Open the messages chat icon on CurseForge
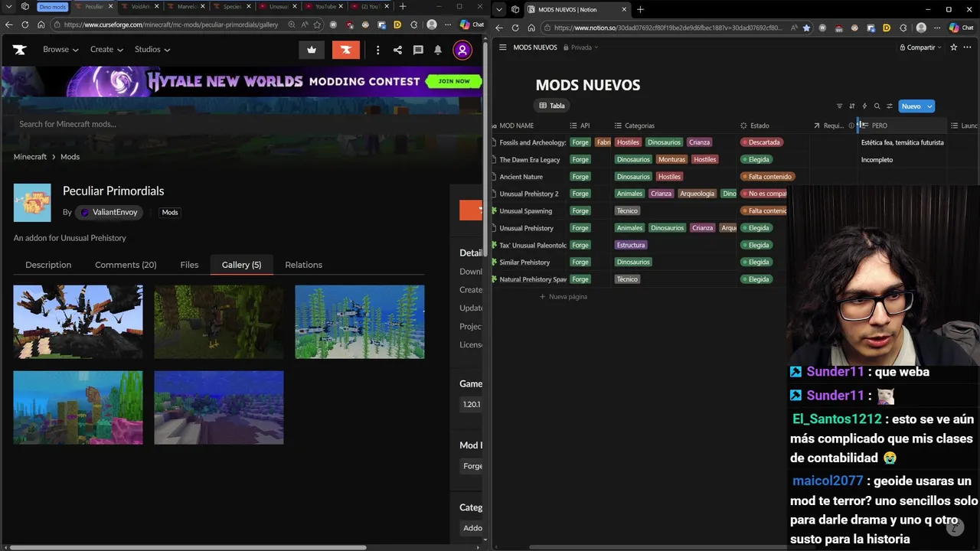Viewport: 980px width, 551px height. click(x=418, y=50)
